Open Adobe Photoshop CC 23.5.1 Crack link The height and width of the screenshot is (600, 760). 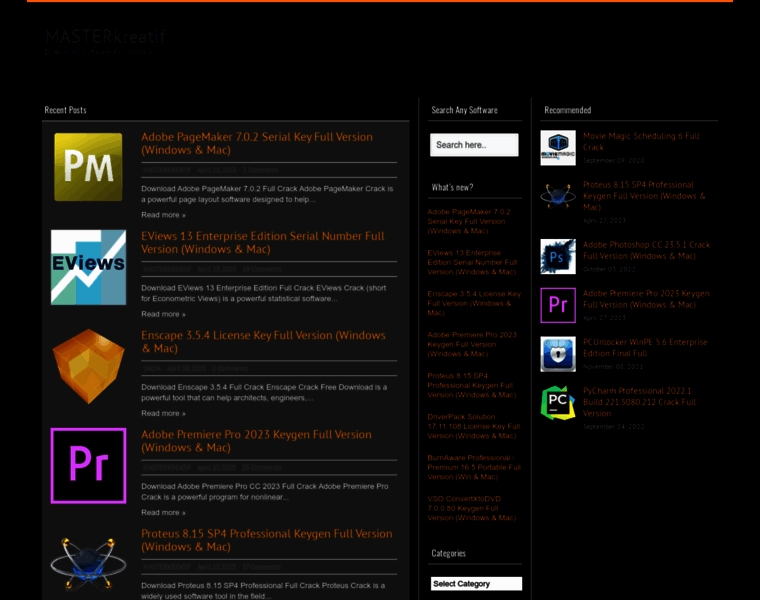(646, 250)
